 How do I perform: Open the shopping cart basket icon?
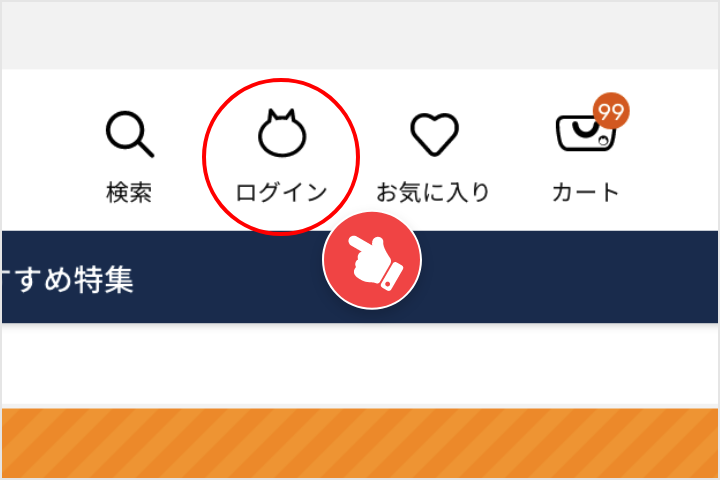click(585, 134)
